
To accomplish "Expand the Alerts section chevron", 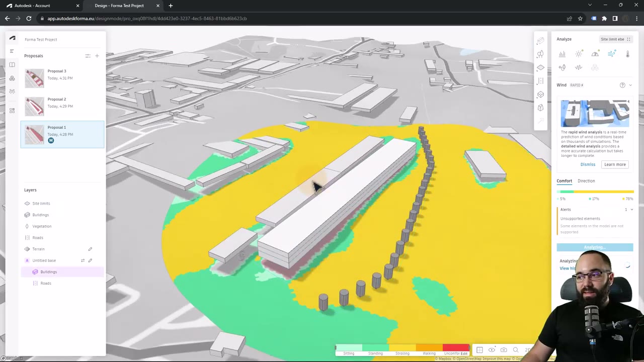I will point(632,210).
